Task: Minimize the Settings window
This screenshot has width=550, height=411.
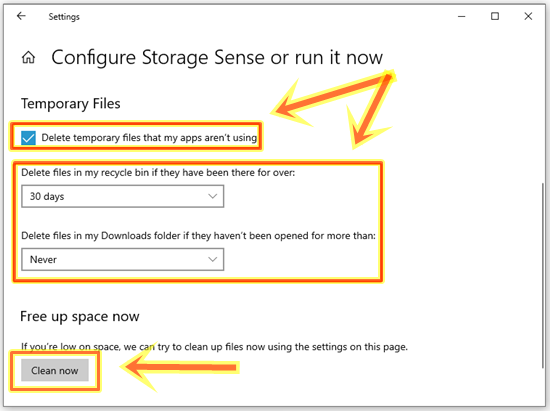Action: click(x=462, y=16)
